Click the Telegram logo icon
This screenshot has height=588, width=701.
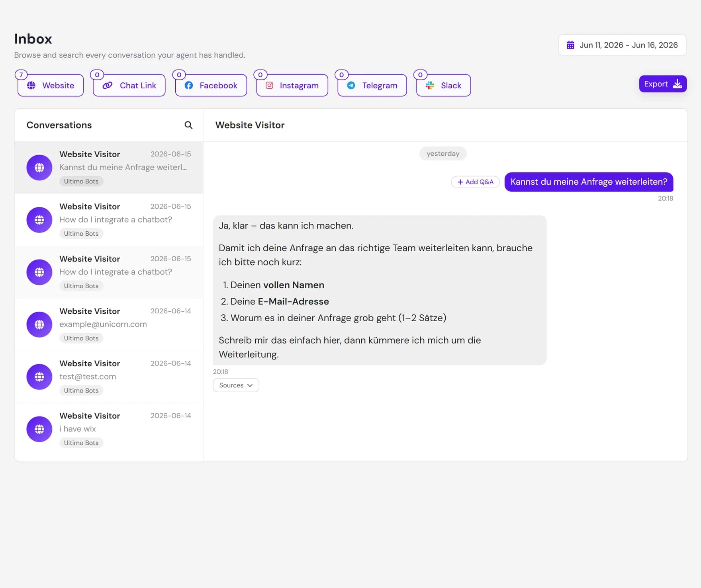click(351, 86)
